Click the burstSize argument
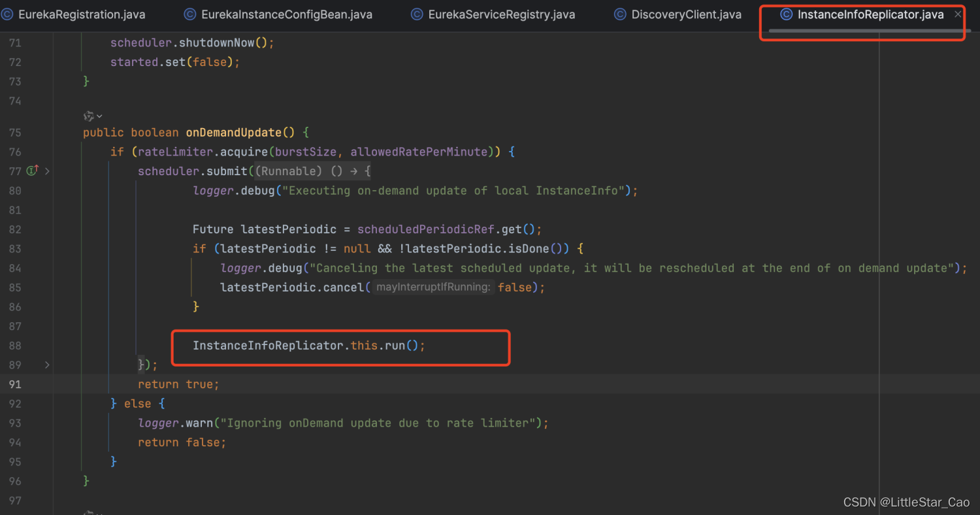Image resolution: width=980 pixels, height=515 pixels. tap(306, 152)
